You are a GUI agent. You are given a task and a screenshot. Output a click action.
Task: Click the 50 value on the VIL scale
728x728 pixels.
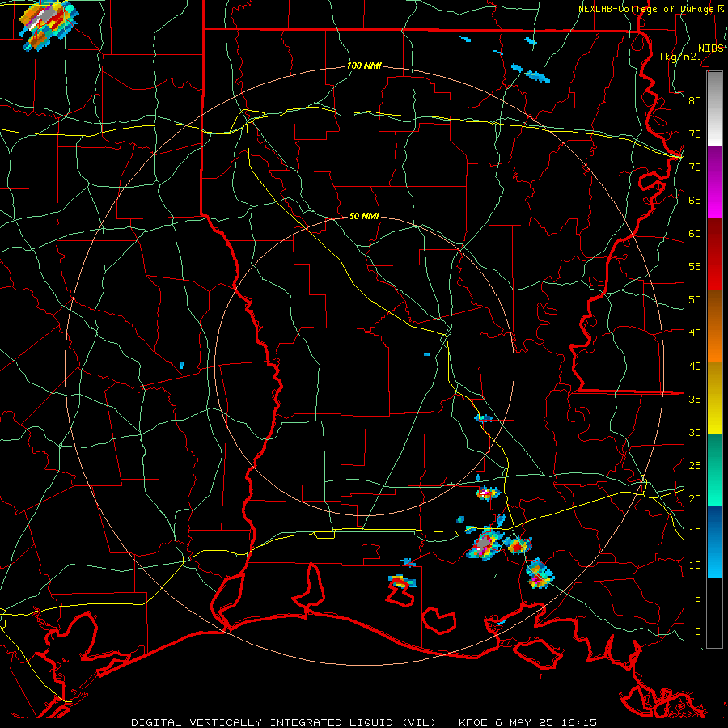coord(695,300)
